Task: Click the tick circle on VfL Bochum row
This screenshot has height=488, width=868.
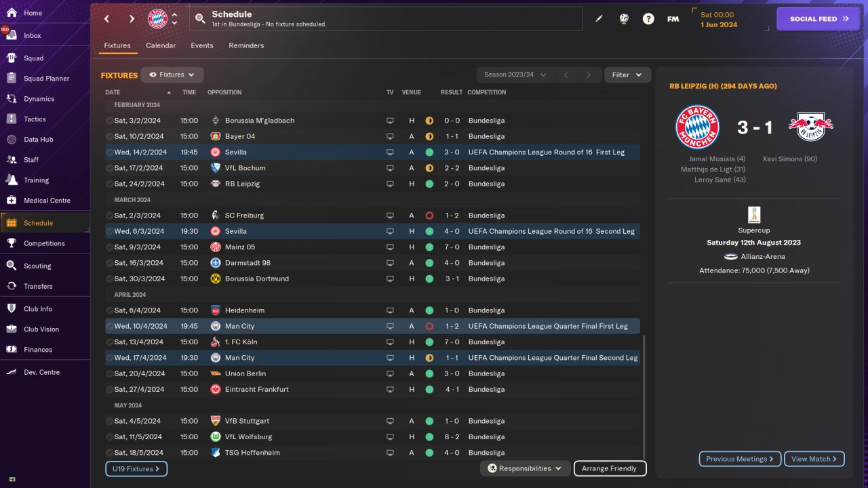Action: (x=109, y=168)
